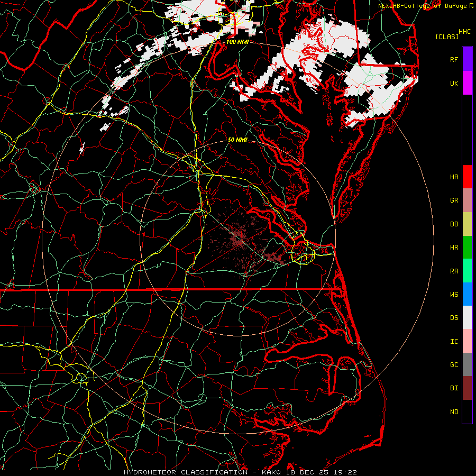
Task: Click the HA legend label
Action: click(454, 177)
